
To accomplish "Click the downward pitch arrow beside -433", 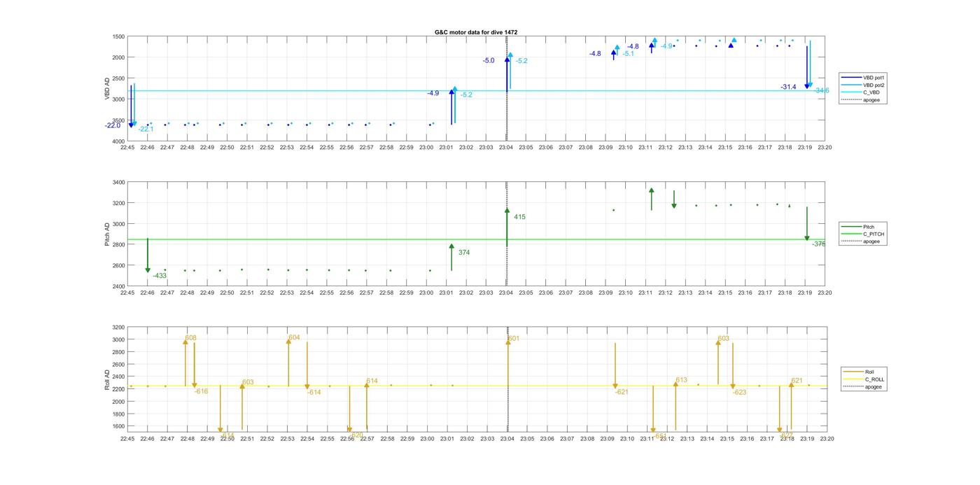I will (x=148, y=255).
